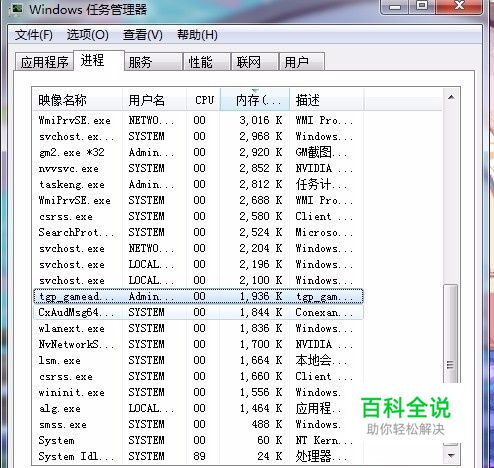Select WmiPrvSE.exe row using 2,688 K
494x468 pixels.
pos(198,200)
